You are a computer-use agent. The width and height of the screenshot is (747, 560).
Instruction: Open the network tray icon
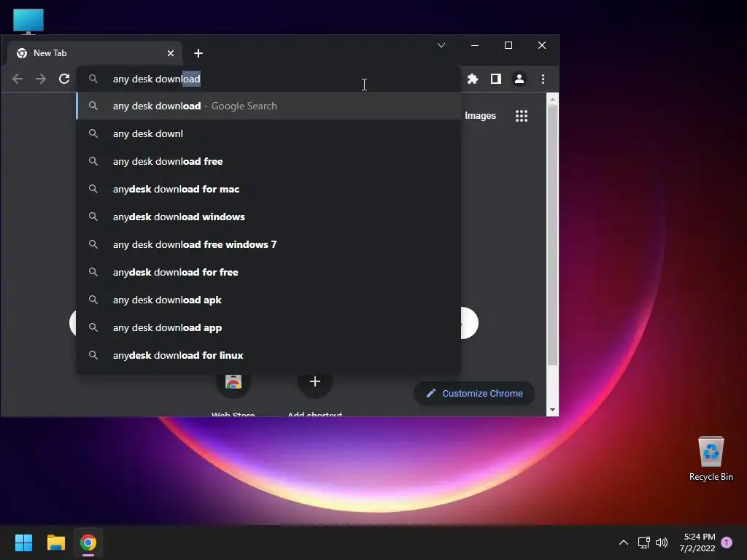[644, 542]
